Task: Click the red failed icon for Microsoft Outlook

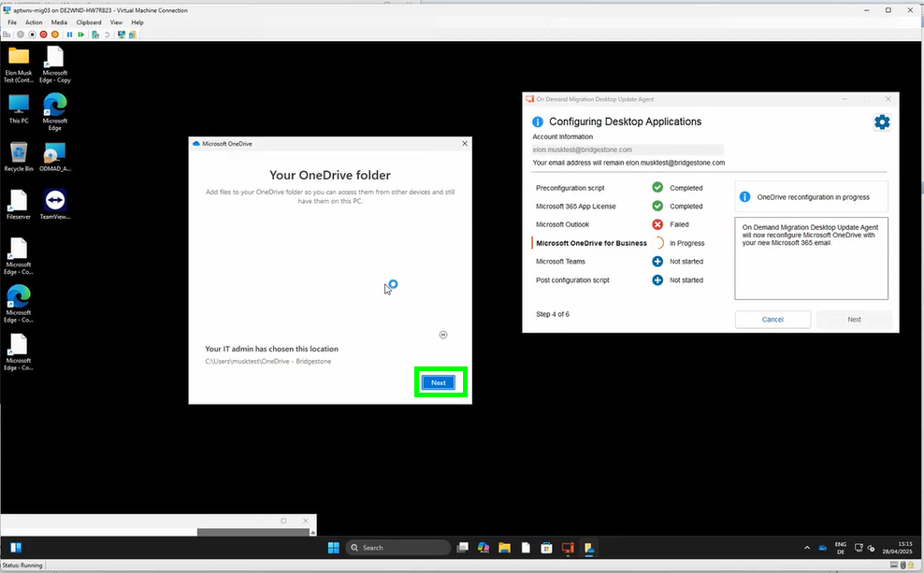Action: 657,224
